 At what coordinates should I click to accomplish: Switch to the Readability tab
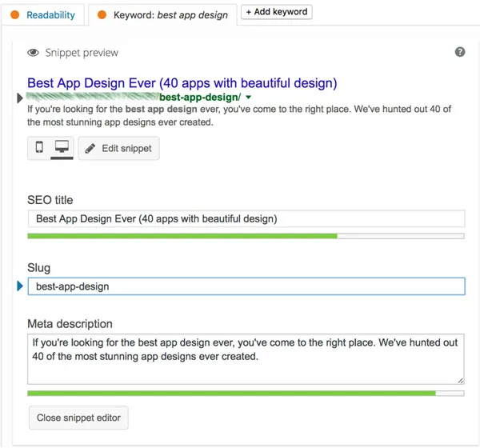44,14
